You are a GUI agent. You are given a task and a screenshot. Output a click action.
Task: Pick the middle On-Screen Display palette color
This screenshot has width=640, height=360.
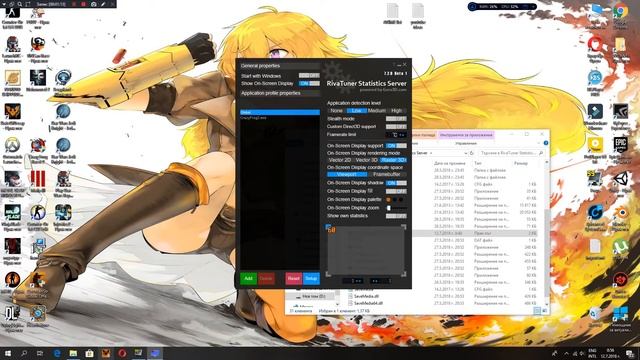point(395,200)
